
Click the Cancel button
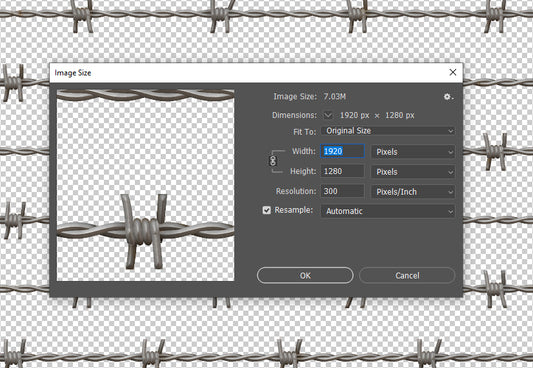coord(407,275)
